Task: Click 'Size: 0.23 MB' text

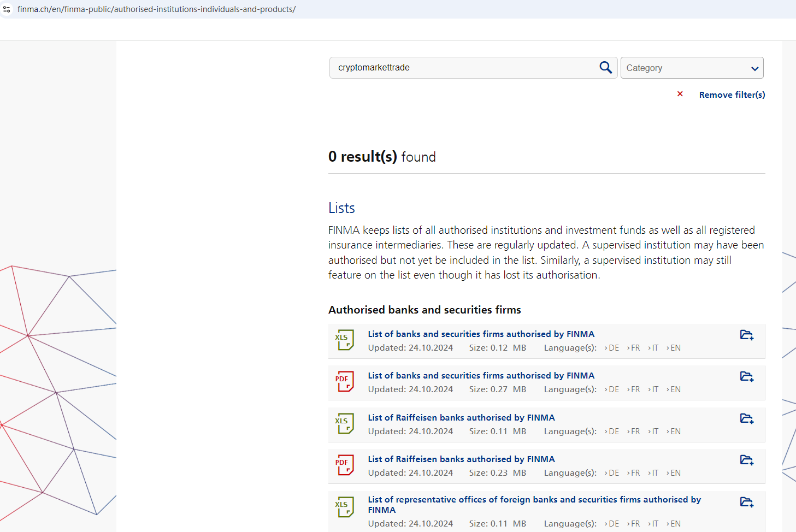Action: coord(498,473)
